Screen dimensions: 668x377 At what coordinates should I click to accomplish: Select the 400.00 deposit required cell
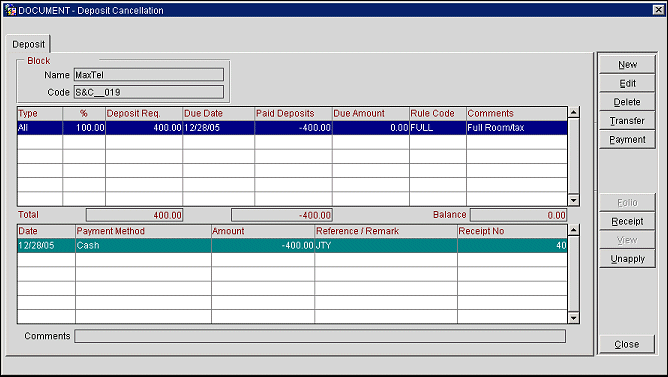tap(144, 128)
